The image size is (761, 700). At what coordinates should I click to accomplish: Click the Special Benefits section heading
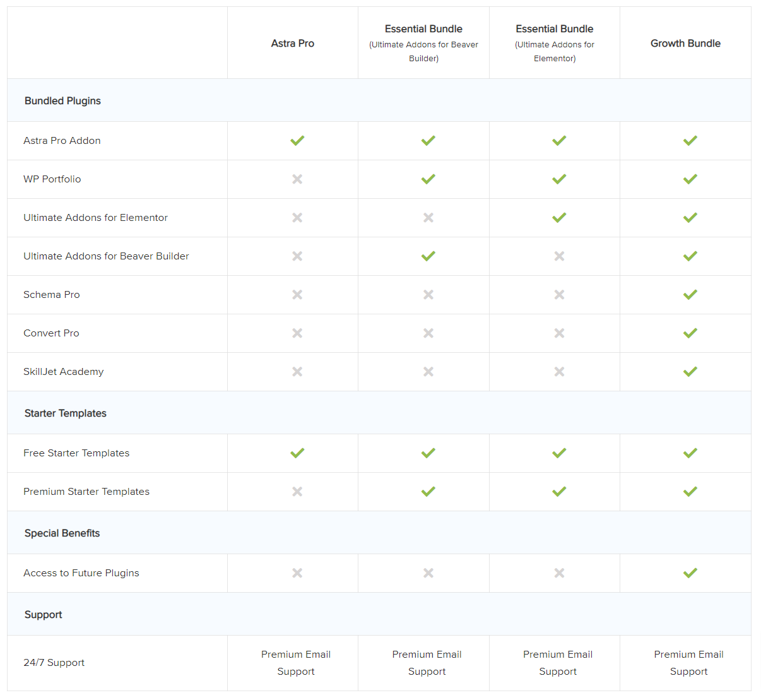pos(62,533)
